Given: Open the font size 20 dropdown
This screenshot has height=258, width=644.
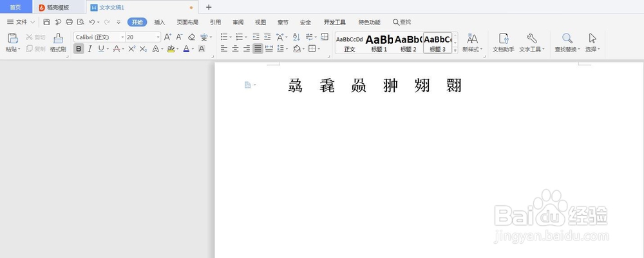Looking at the screenshot, I should coord(158,37).
